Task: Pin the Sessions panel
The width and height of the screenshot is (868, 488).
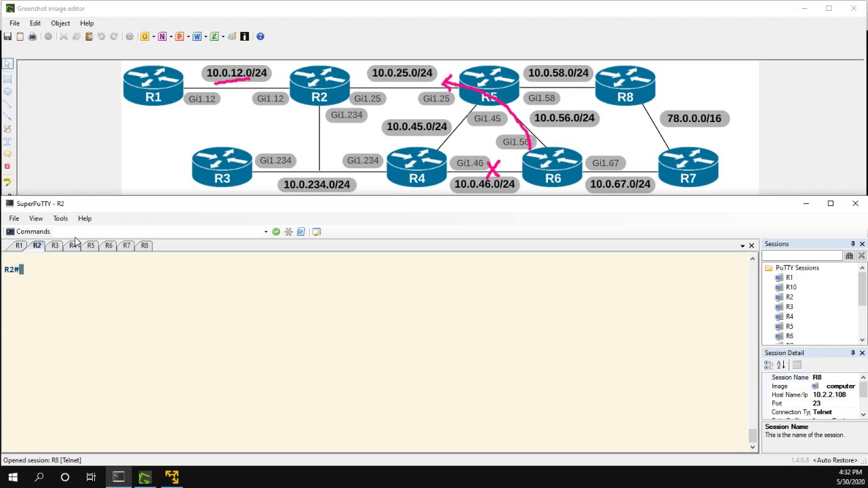Action: [x=852, y=244]
